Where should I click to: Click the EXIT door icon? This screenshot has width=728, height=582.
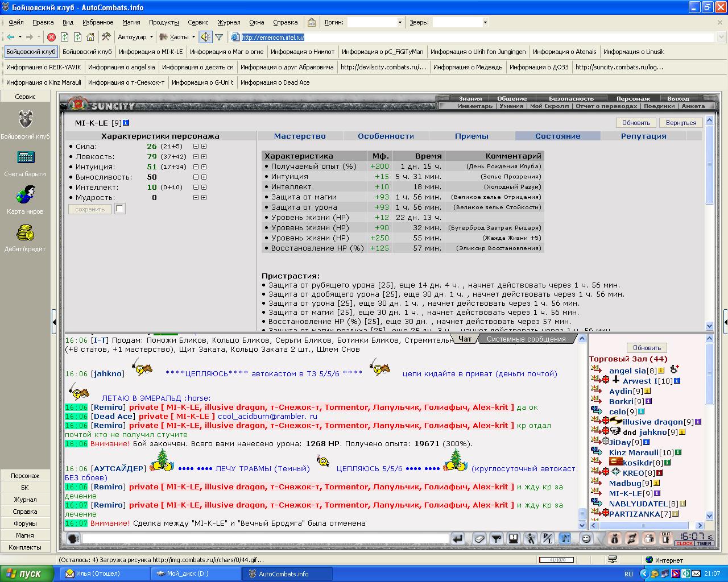(x=665, y=538)
